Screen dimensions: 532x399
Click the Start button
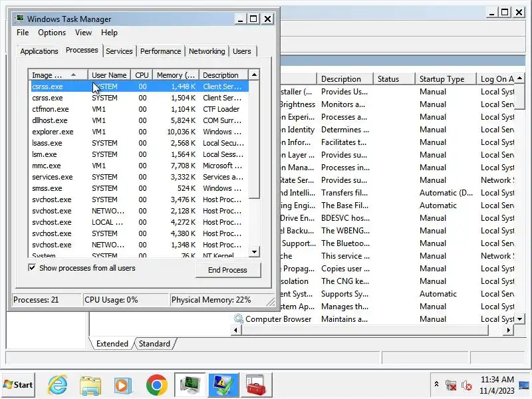pyautogui.click(x=18, y=385)
